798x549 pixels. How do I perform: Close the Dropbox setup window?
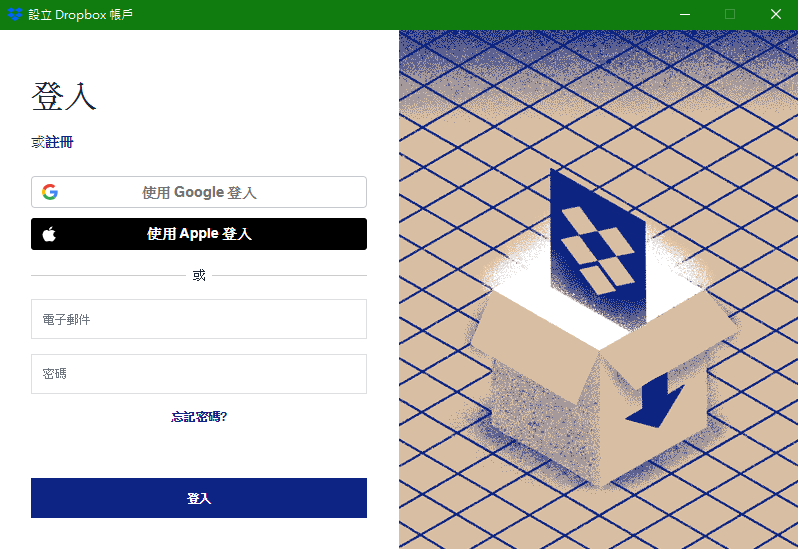pyautogui.click(x=776, y=14)
